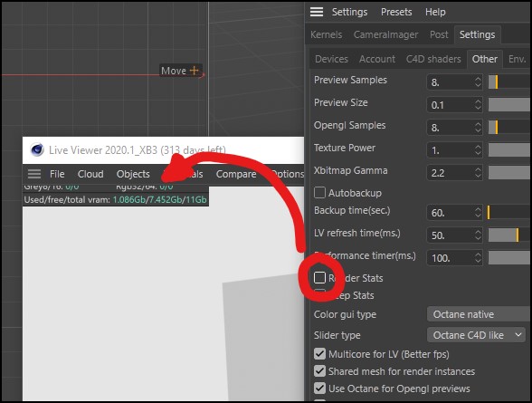The image size is (532, 403).
Task: Click the Preview Size slider
Action: [508, 105]
